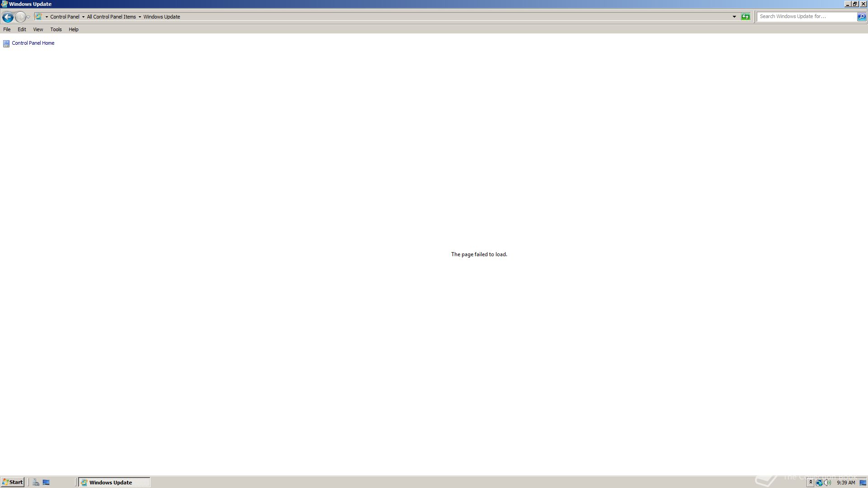
Task: Open the Control Panel Home link
Action: click(x=33, y=43)
